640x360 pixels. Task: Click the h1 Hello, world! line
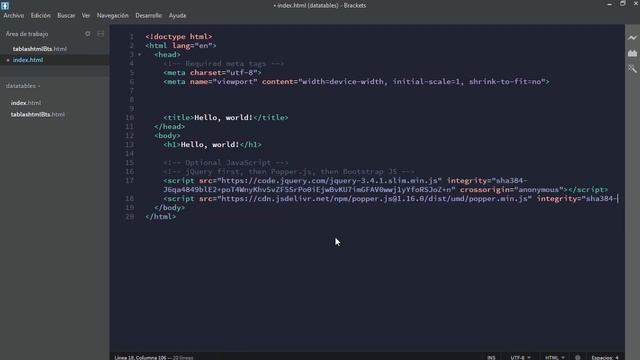pos(212,144)
